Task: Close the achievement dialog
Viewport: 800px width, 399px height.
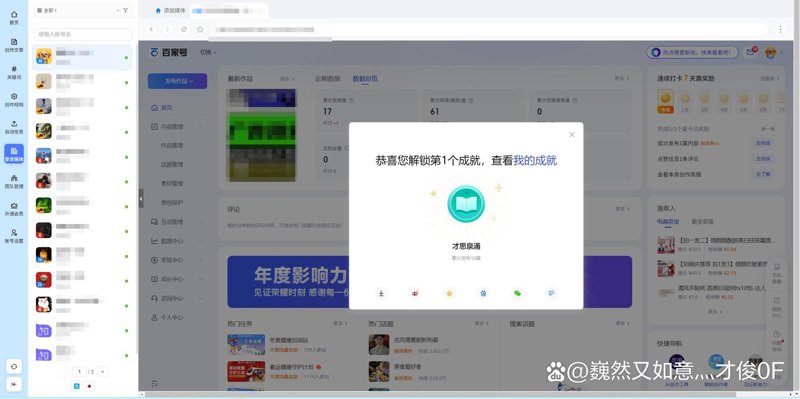Action: [x=571, y=135]
